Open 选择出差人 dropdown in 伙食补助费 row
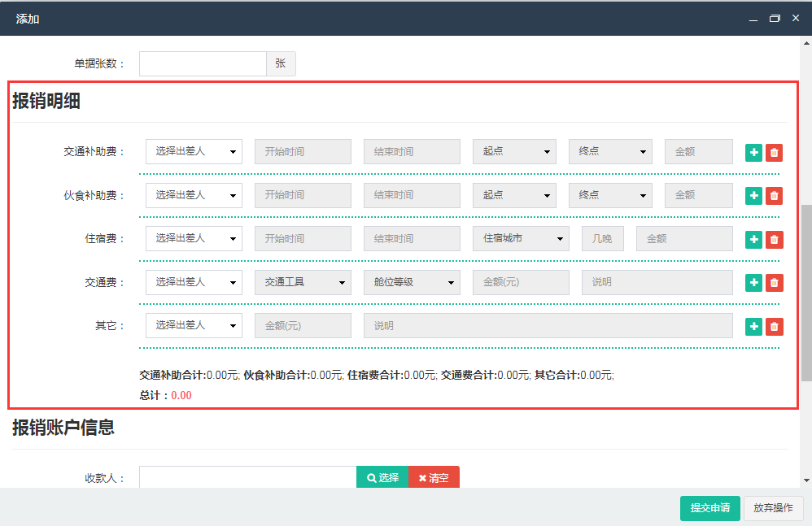This screenshot has height=526, width=812. tap(194, 195)
